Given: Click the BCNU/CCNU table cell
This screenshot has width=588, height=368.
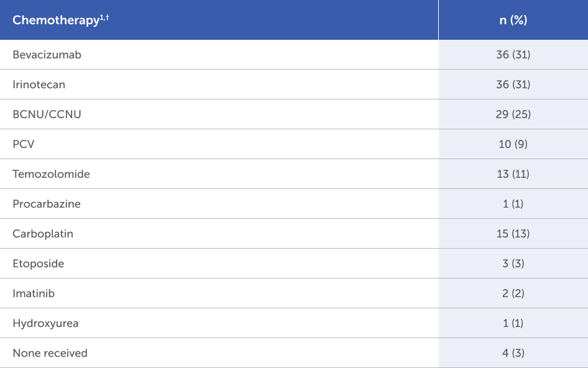Looking at the screenshot, I should [x=47, y=114].
